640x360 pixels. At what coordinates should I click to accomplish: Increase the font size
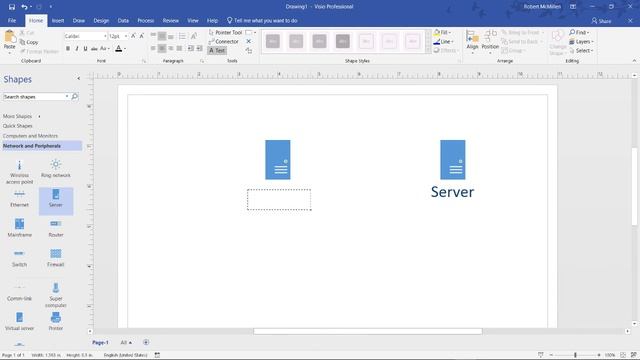pyautogui.click(x=133, y=36)
